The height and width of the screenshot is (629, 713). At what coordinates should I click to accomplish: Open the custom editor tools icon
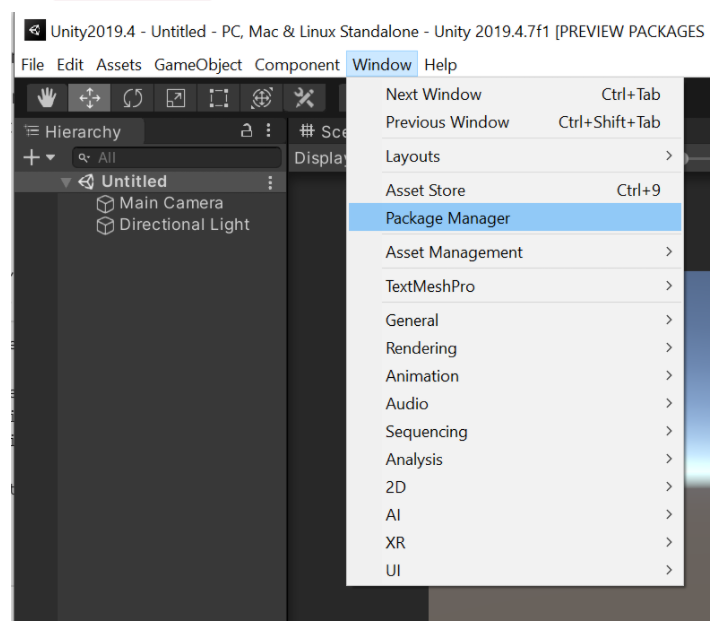point(304,98)
